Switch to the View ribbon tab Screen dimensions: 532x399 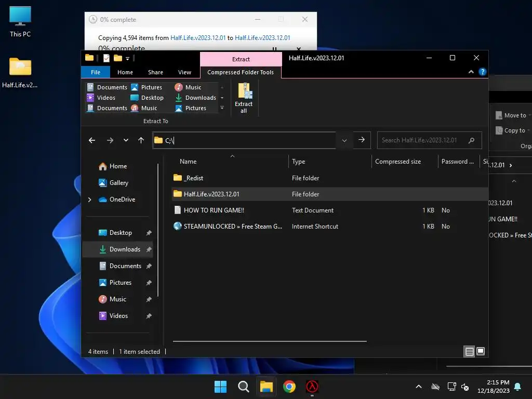(x=184, y=72)
